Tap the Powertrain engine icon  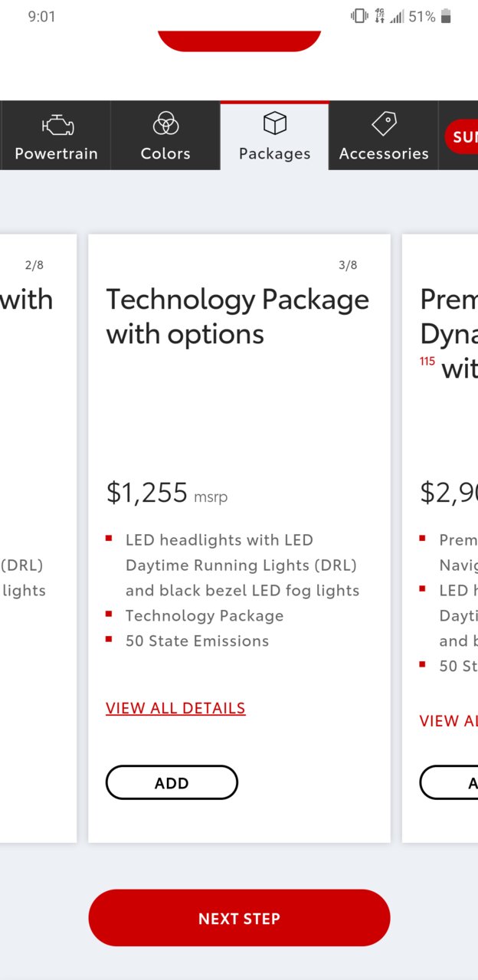pos(57,124)
